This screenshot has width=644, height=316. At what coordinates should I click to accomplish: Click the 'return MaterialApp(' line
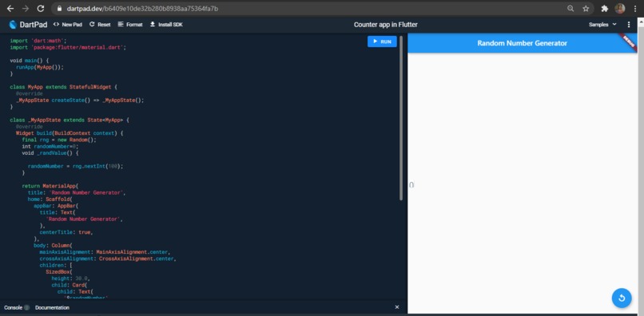pyautogui.click(x=50, y=186)
